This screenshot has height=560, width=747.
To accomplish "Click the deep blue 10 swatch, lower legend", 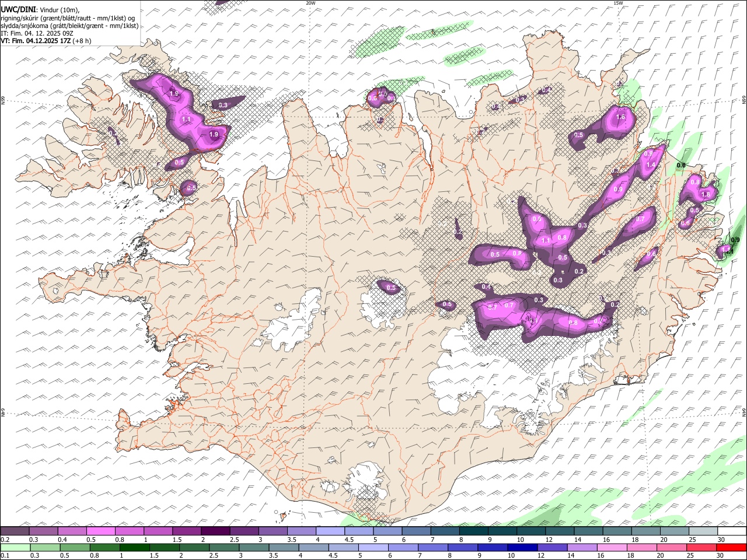I will (522, 547).
